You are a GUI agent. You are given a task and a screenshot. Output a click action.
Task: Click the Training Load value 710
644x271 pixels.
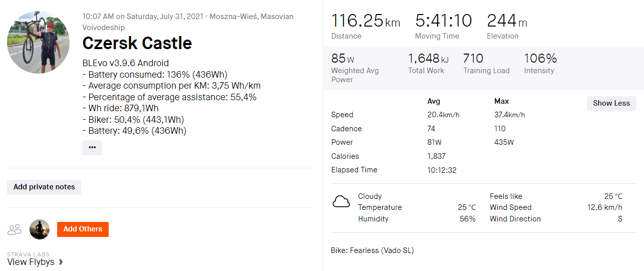click(473, 59)
